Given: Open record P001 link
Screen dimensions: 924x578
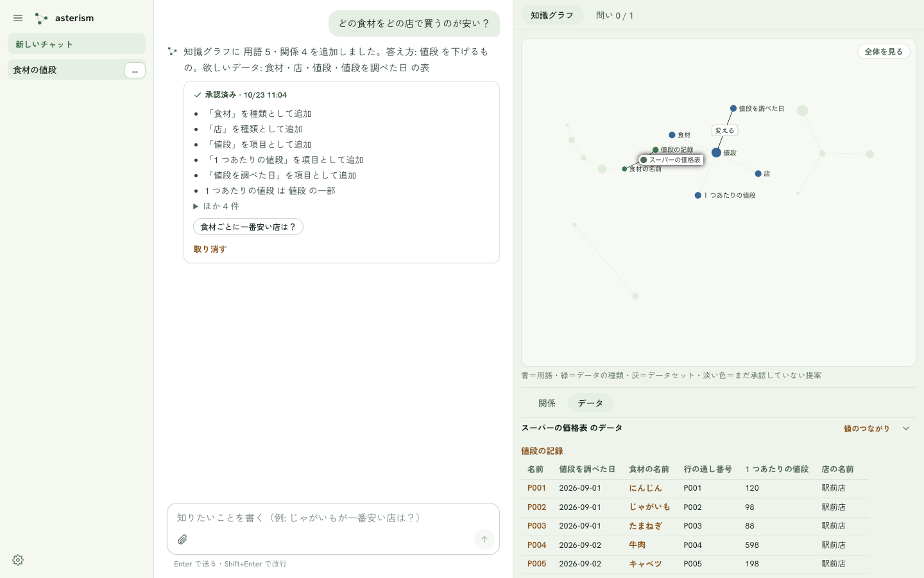Looking at the screenshot, I should [536, 488].
